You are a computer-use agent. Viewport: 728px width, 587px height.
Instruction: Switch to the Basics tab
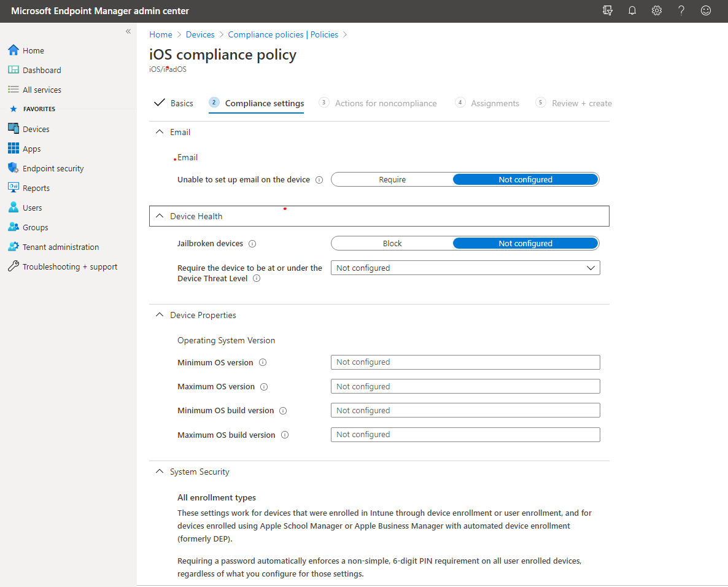174,103
